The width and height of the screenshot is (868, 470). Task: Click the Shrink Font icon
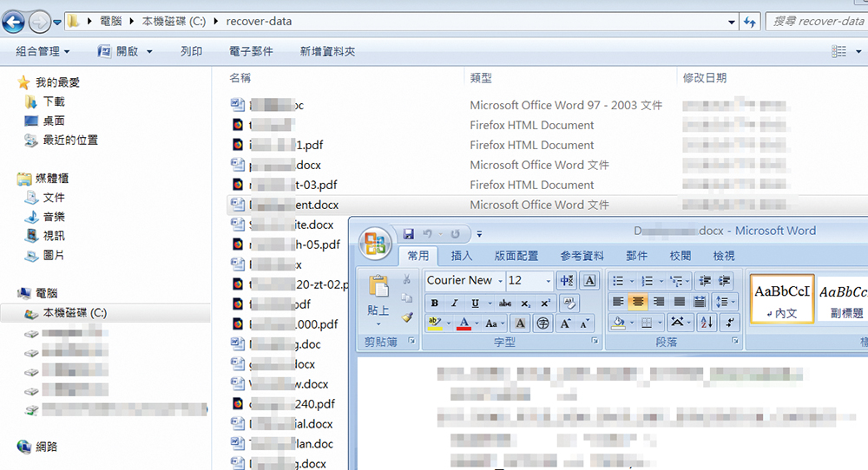click(585, 323)
